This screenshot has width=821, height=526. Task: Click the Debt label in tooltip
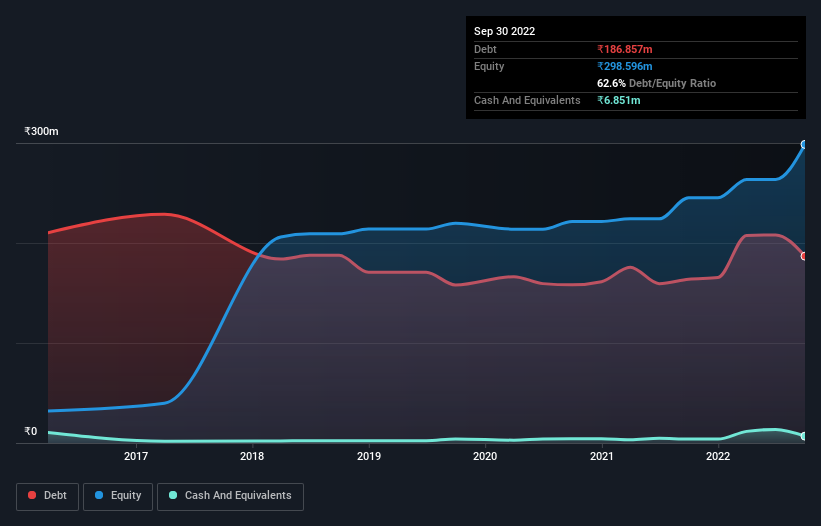click(485, 49)
